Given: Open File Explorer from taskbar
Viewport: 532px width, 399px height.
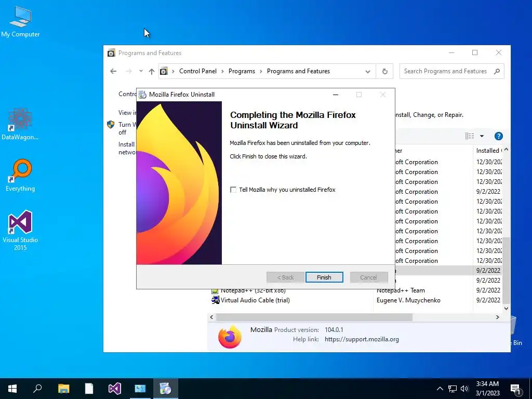Looking at the screenshot, I should coord(63,389).
